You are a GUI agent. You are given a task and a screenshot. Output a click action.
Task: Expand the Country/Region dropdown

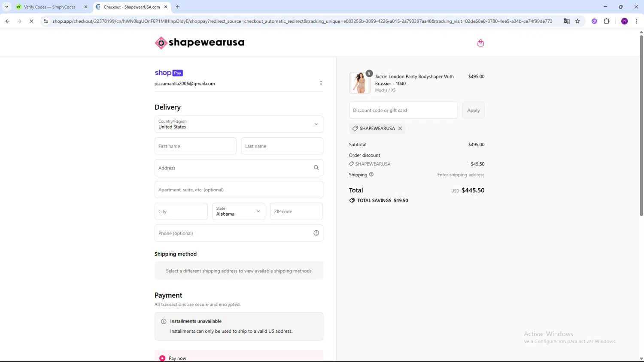[x=239, y=124]
